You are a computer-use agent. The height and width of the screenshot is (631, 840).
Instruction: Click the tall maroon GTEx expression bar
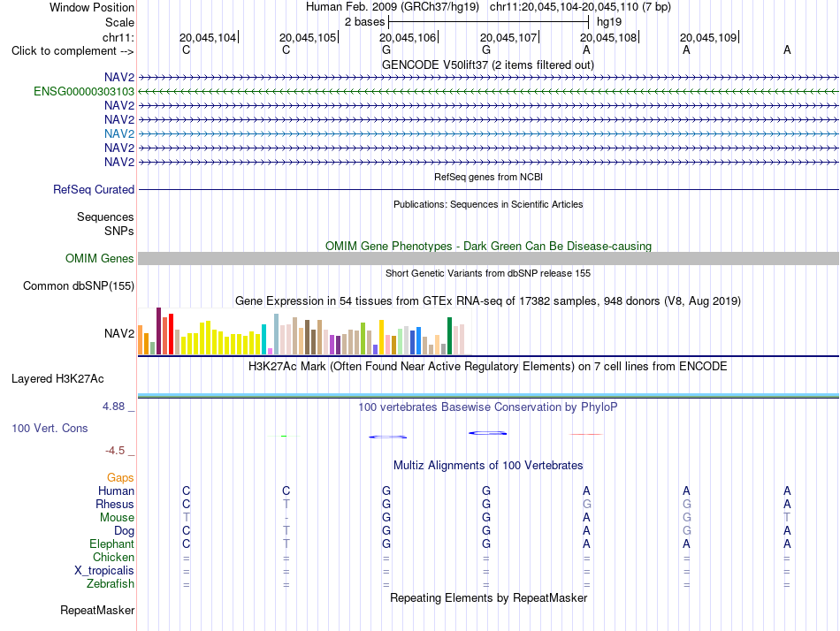tap(158, 331)
